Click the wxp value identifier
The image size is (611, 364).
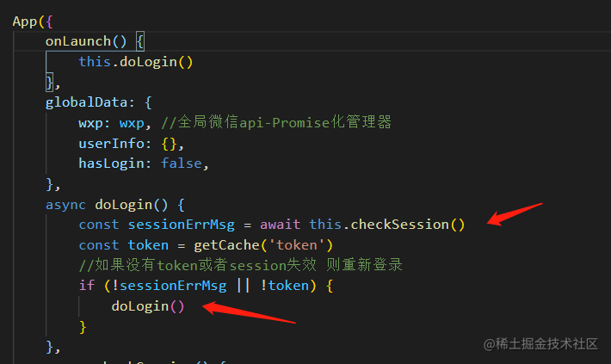tap(132, 123)
